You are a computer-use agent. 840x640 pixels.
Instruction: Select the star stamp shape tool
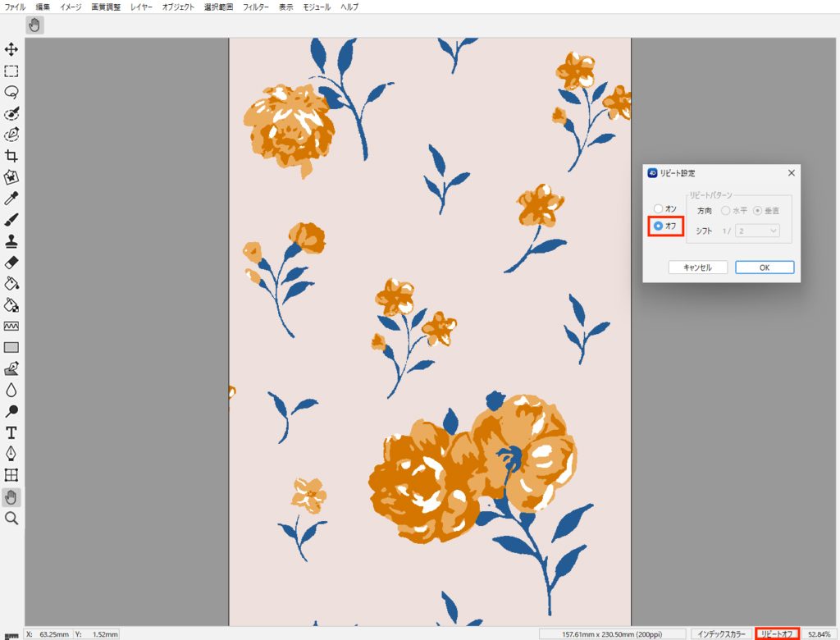point(11,177)
